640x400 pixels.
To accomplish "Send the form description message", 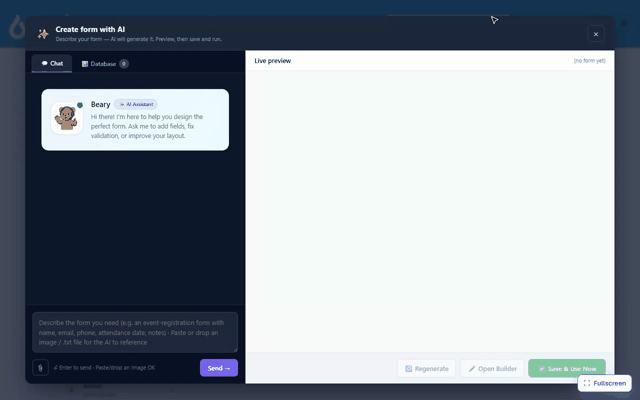I will click(x=219, y=368).
